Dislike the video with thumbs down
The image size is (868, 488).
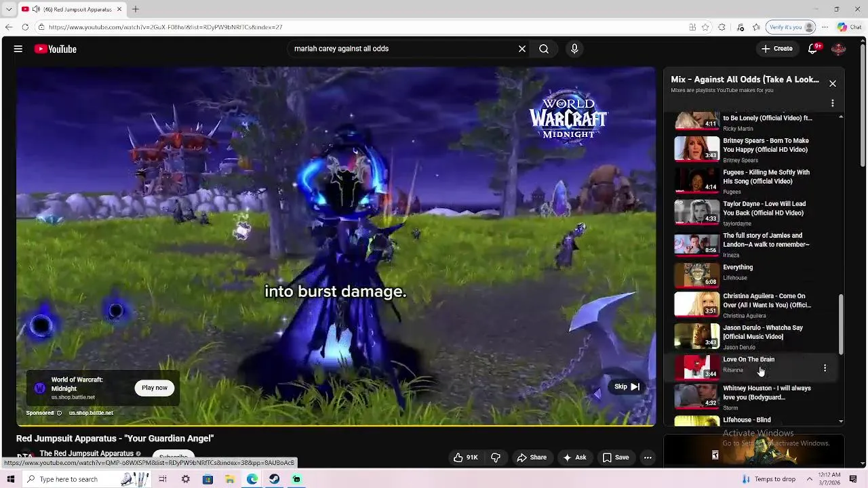496,457
